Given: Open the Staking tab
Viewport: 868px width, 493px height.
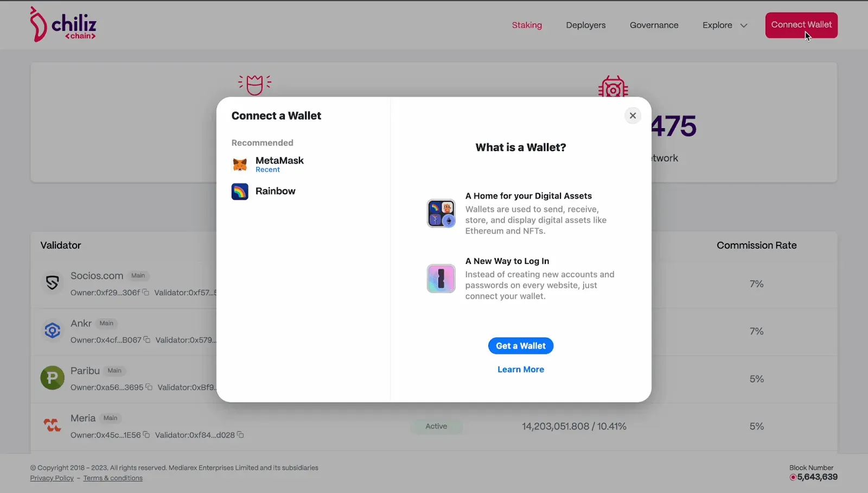Looking at the screenshot, I should coord(527,25).
